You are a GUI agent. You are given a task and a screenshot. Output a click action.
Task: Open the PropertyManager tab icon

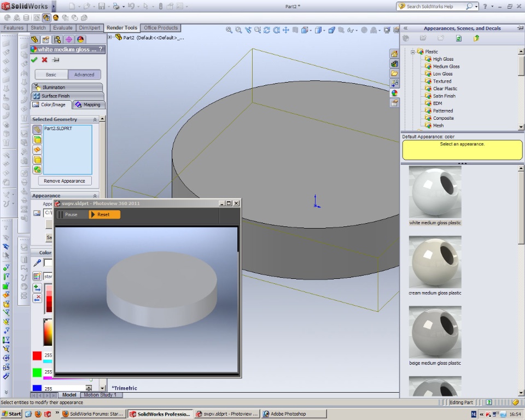[46, 39]
